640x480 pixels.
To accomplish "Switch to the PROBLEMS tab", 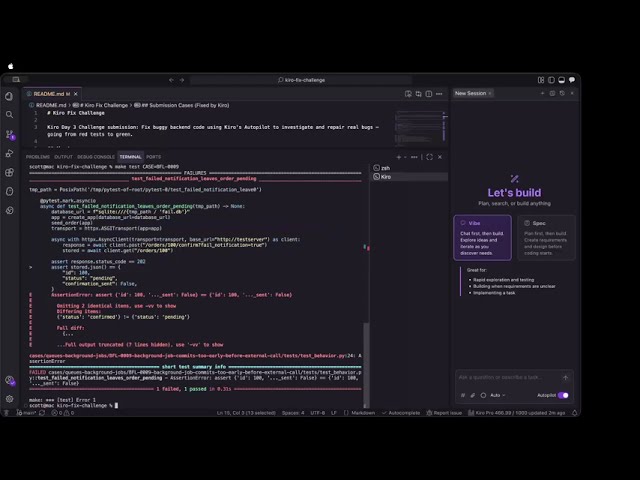I will tap(38, 157).
